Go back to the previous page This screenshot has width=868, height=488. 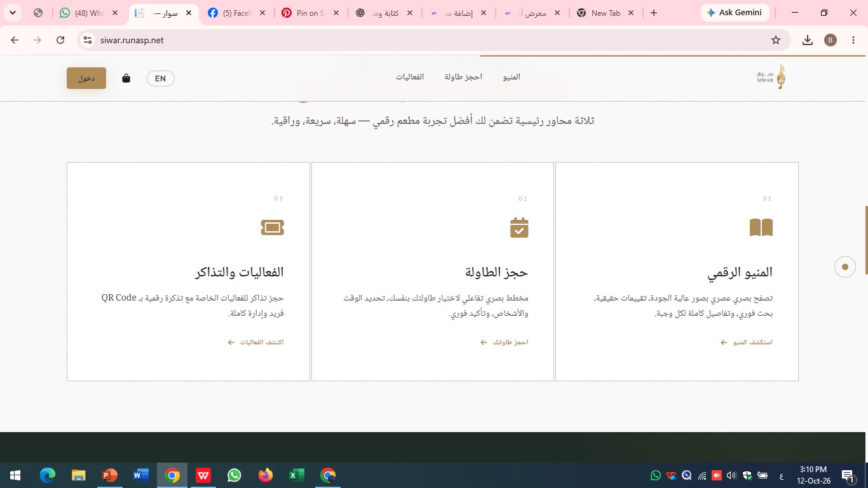coord(15,40)
